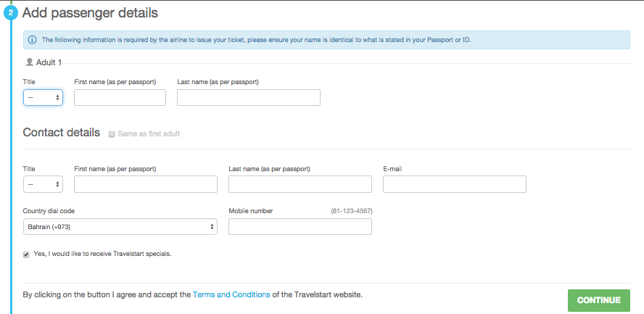Focus the Adult 1 Last name field
The width and height of the screenshot is (644, 314).
point(249,98)
